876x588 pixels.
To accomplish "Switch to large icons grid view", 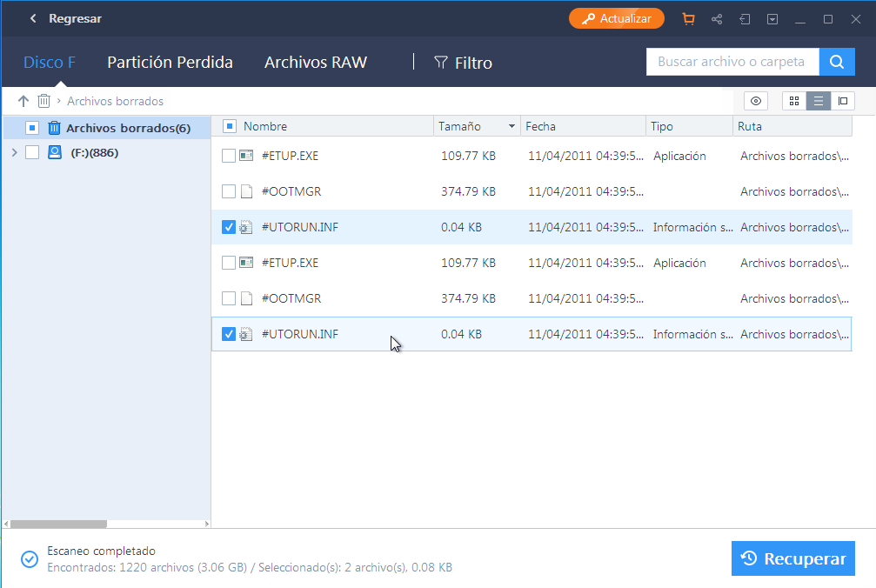I will pyautogui.click(x=794, y=102).
